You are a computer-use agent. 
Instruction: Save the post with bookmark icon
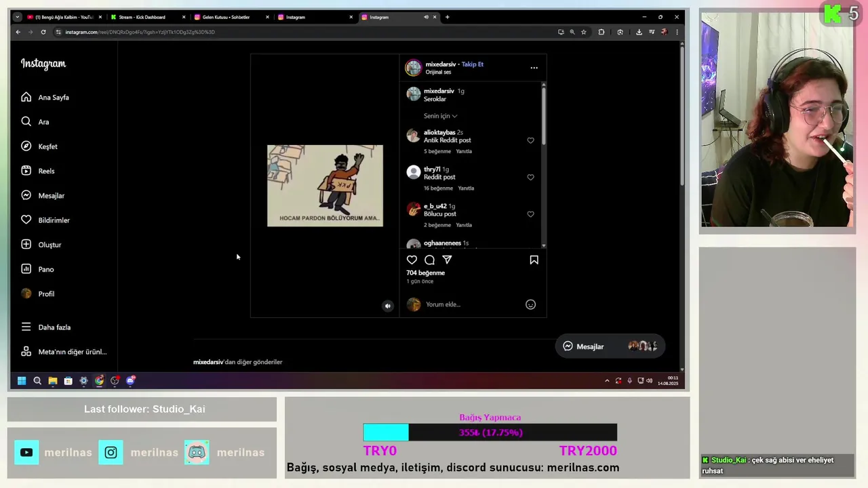point(534,260)
